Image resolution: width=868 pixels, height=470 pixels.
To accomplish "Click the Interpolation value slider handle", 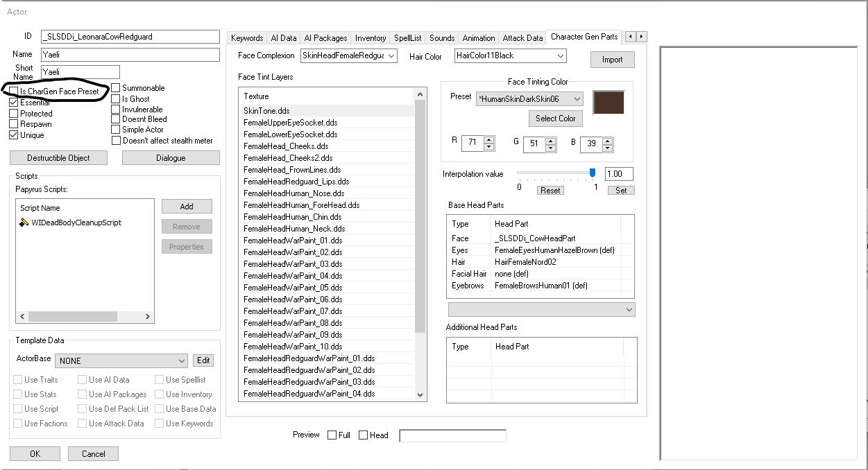I will coord(593,173).
